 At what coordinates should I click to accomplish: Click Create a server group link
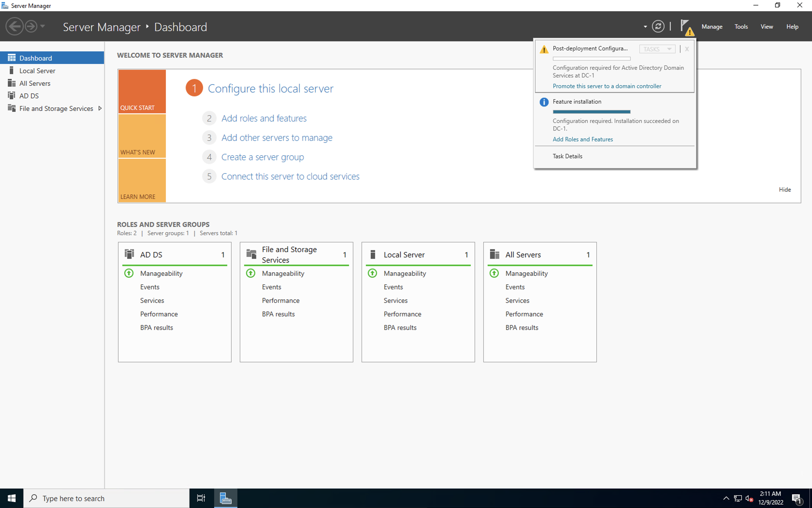point(262,157)
